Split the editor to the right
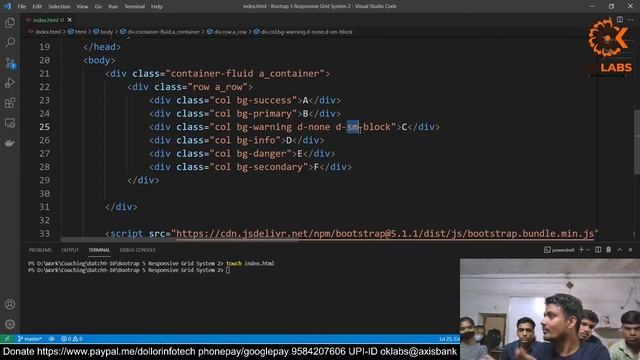The height and width of the screenshot is (360, 640). (x=620, y=20)
